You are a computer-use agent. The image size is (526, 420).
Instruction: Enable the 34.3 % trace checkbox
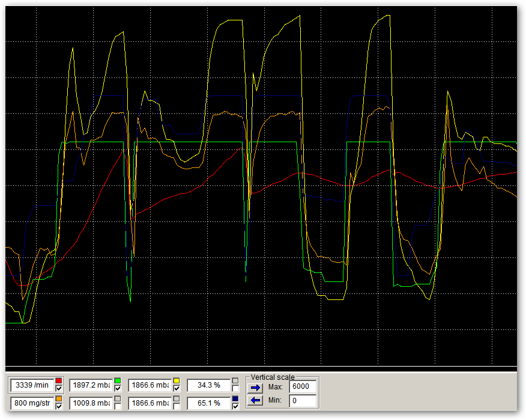[x=235, y=388]
